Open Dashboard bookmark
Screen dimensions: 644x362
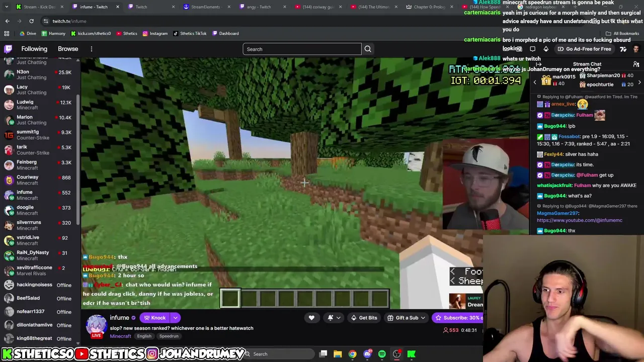[225, 33]
